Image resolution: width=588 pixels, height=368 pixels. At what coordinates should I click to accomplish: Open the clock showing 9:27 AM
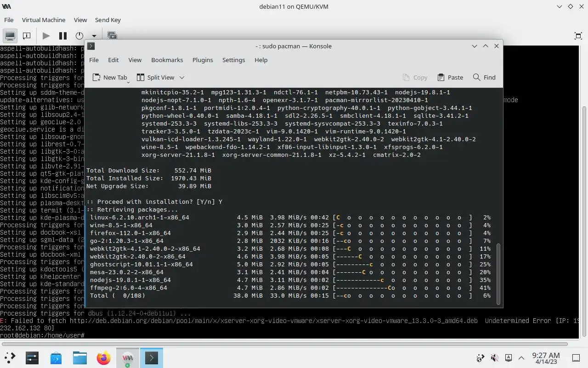(546, 358)
